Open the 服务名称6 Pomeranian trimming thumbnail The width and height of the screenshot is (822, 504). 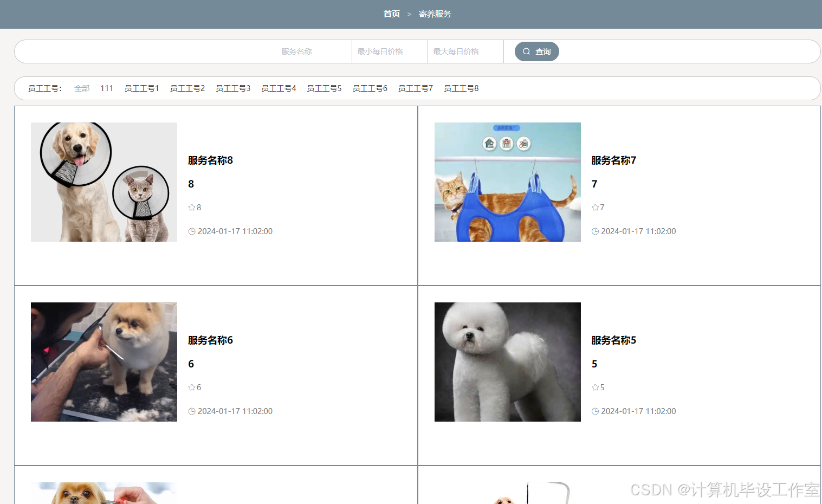pos(104,362)
